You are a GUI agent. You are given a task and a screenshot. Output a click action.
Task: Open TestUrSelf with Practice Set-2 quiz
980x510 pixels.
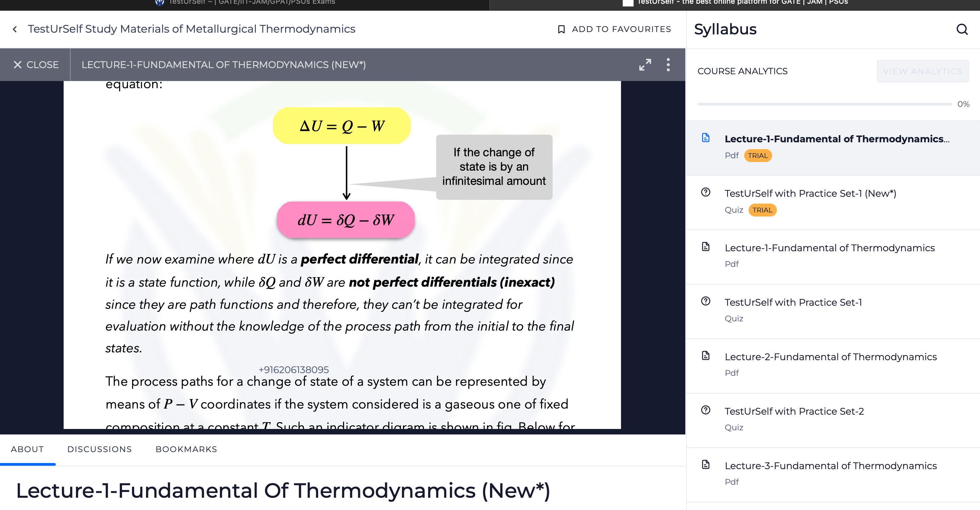(833, 420)
